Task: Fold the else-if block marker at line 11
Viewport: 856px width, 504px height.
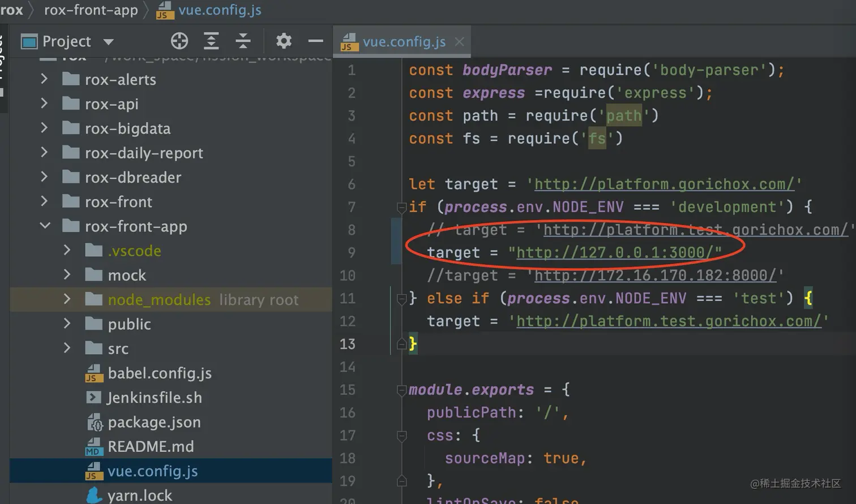Action: click(401, 298)
